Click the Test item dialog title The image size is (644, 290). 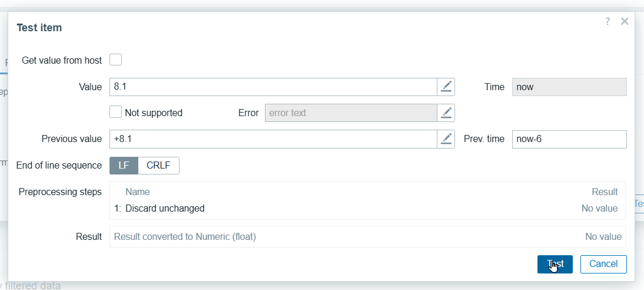[x=39, y=28]
